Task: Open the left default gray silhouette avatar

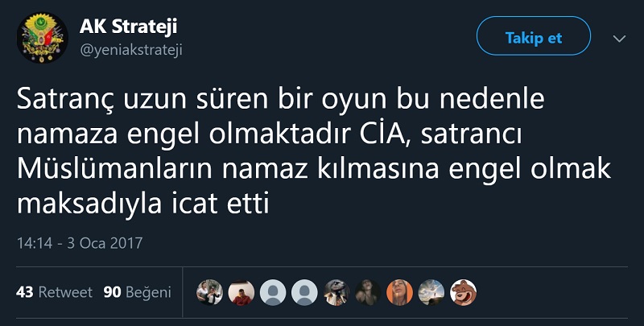Action: pos(273,291)
